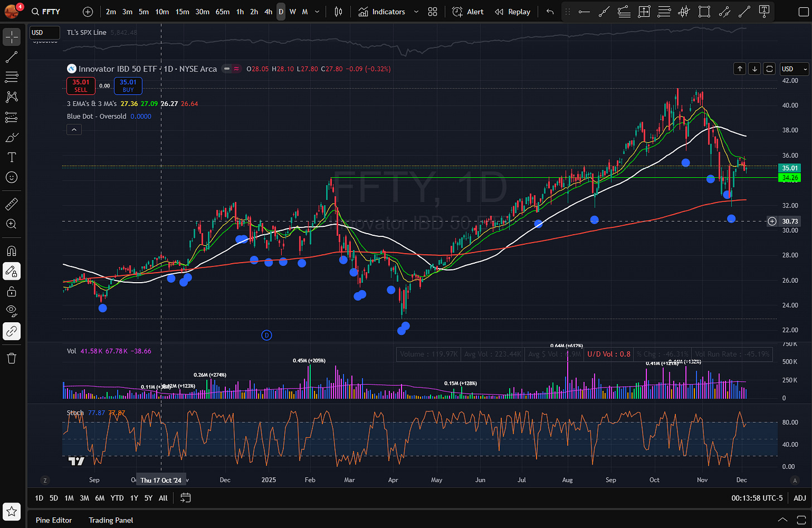The height and width of the screenshot is (528, 812).
Task: Set date range to All
Action: (163, 498)
